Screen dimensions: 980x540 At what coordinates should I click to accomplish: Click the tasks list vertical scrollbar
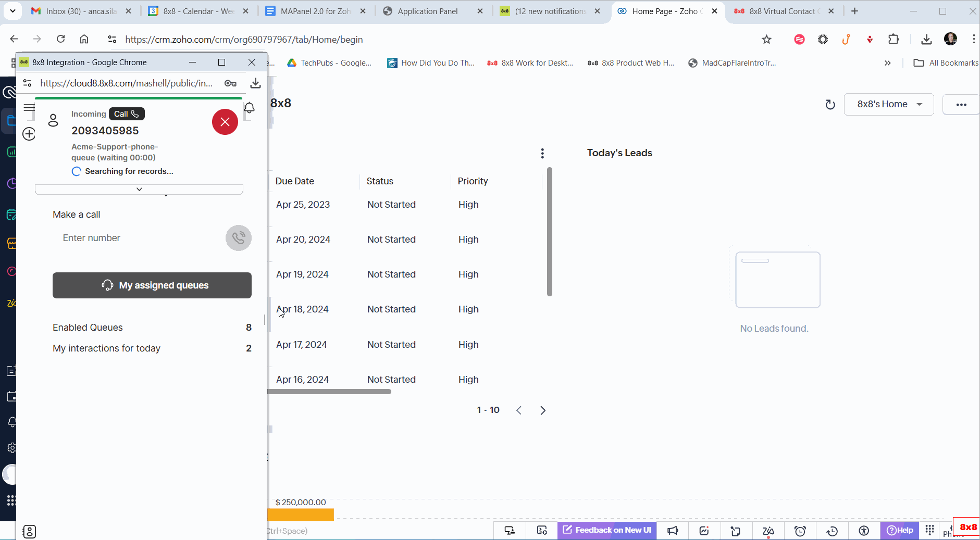[549, 232]
